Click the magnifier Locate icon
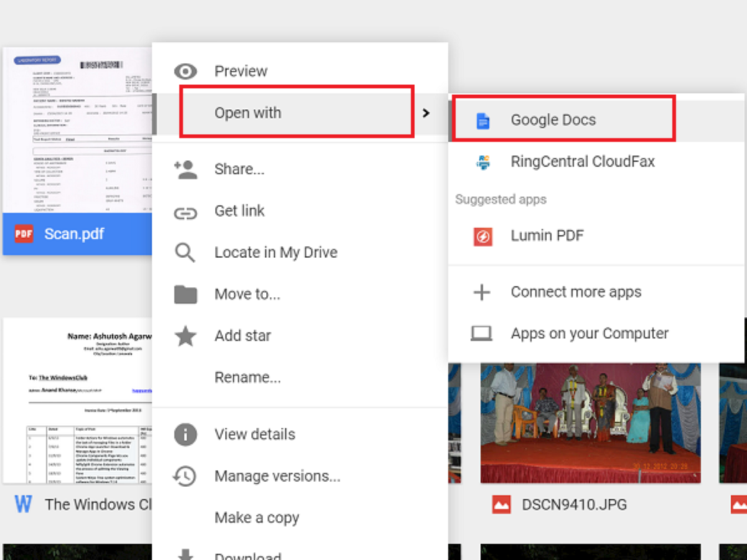The image size is (747, 560). pyautogui.click(x=186, y=253)
